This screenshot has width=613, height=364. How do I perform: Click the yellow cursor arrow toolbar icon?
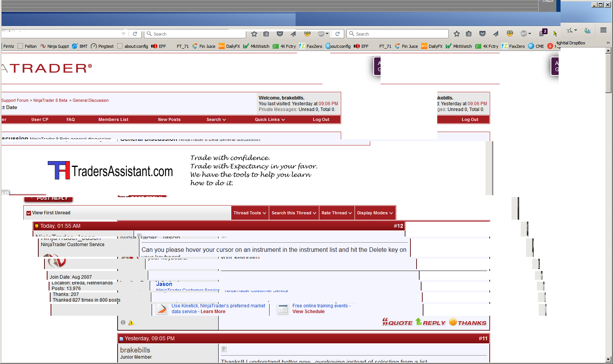click(x=555, y=34)
